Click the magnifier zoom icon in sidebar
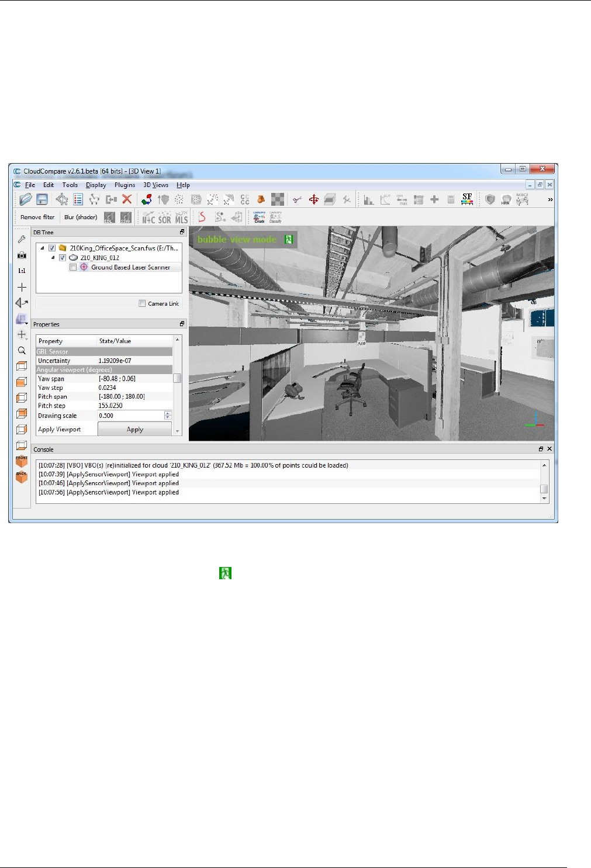The width and height of the screenshot is (591, 868). pyautogui.click(x=22, y=351)
